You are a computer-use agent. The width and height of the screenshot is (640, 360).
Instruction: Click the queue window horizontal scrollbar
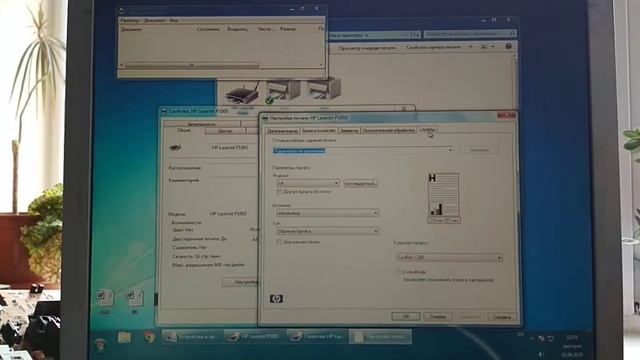192,64
